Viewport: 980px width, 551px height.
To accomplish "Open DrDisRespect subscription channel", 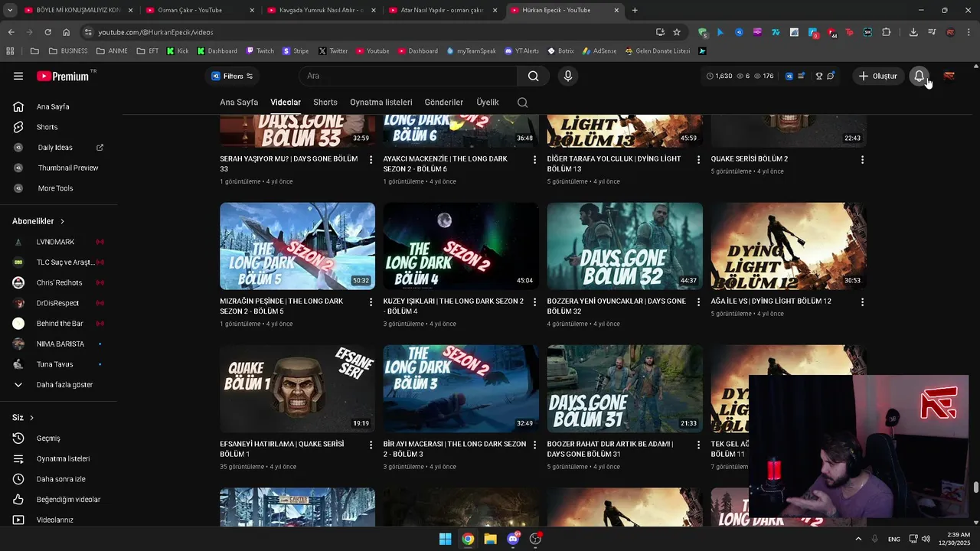I will point(58,303).
